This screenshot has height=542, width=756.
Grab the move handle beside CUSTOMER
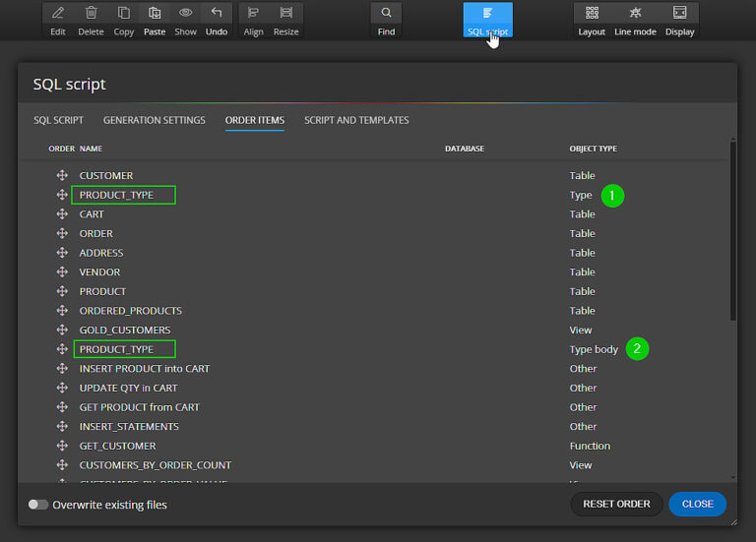[62, 176]
